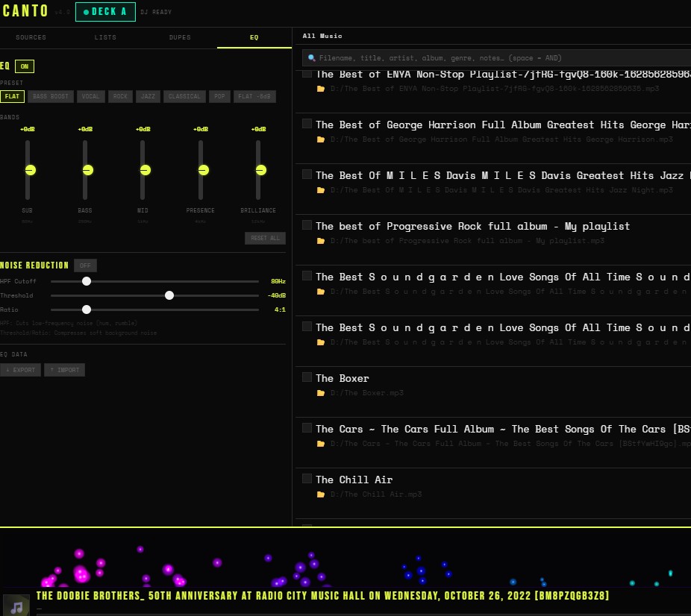Open the Dupes tab
691x616 pixels.
click(x=180, y=37)
